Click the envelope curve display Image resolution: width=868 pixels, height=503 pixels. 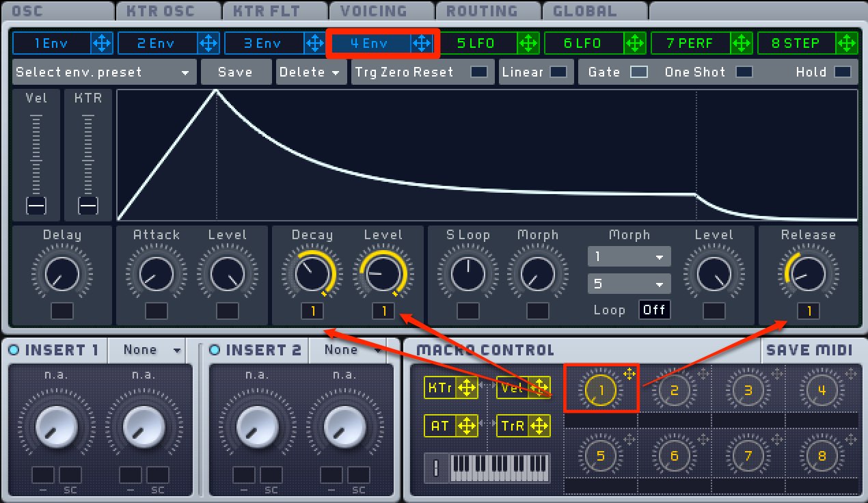(x=487, y=155)
